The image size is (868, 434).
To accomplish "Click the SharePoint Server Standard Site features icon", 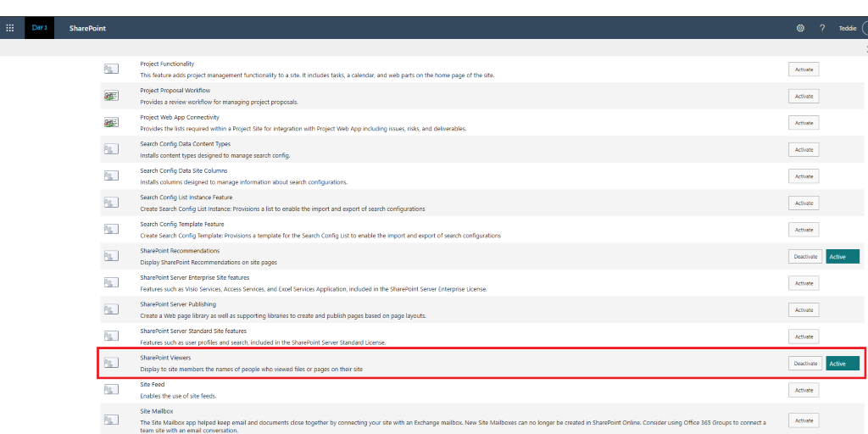I will point(111,336).
